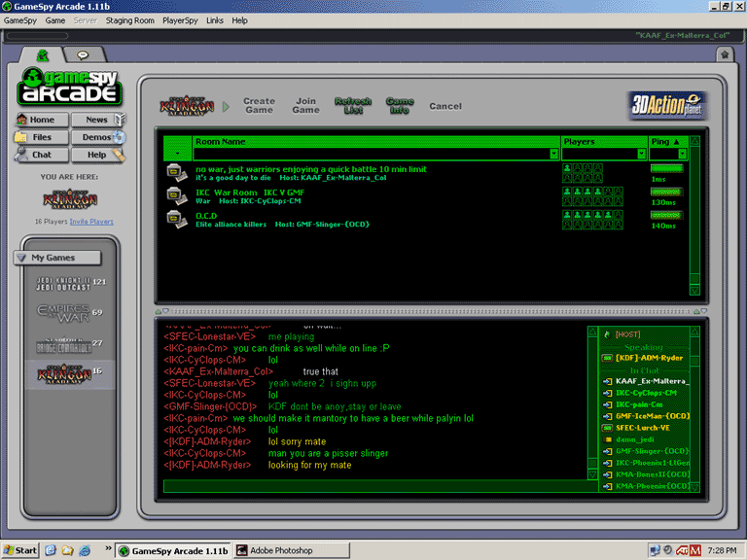Click the Klingon Academy logo under You Are Here
Screen dimensions: 747x560
click(70, 199)
